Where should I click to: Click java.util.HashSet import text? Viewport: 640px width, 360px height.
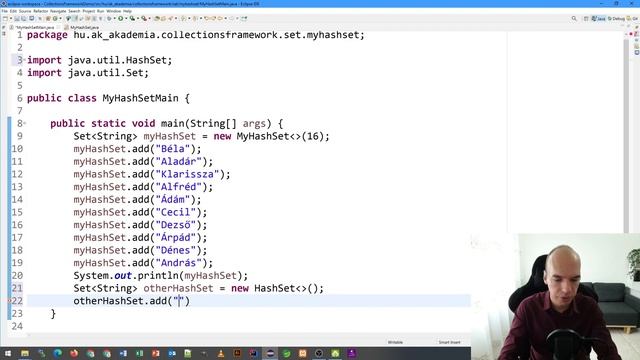pyautogui.click(x=117, y=60)
